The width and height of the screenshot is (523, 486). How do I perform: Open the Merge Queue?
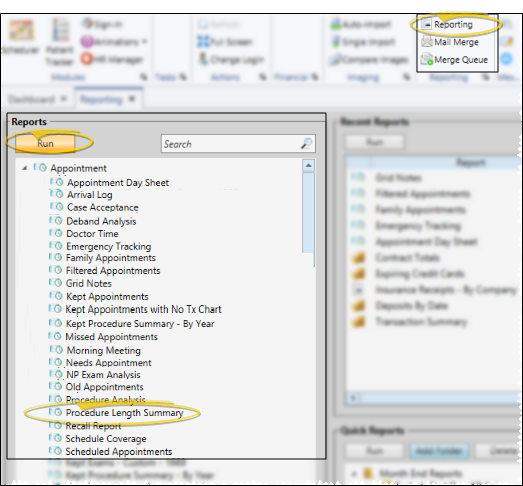pos(454,60)
